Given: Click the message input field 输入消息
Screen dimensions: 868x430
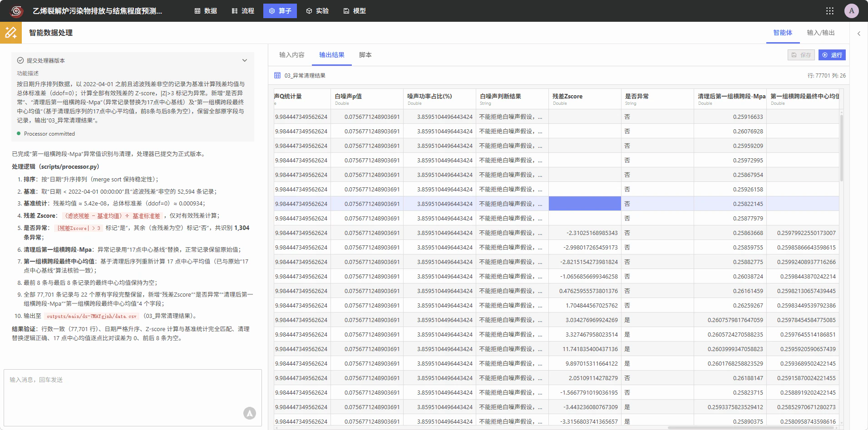Looking at the screenshot, I should [133, 398].
